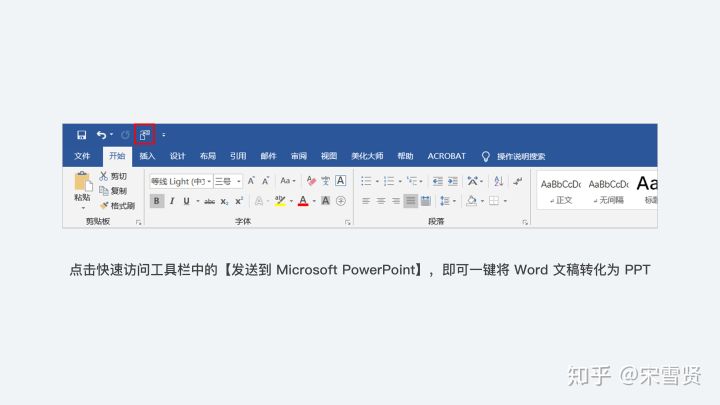
Task: Decrease font size with smaller A icon
Action: coord(265,181)
